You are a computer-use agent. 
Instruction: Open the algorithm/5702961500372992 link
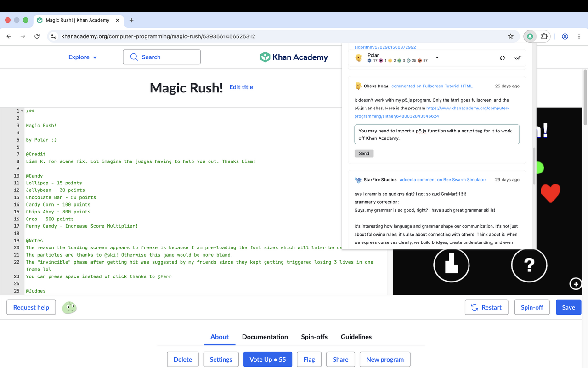[x=385, y=47]
